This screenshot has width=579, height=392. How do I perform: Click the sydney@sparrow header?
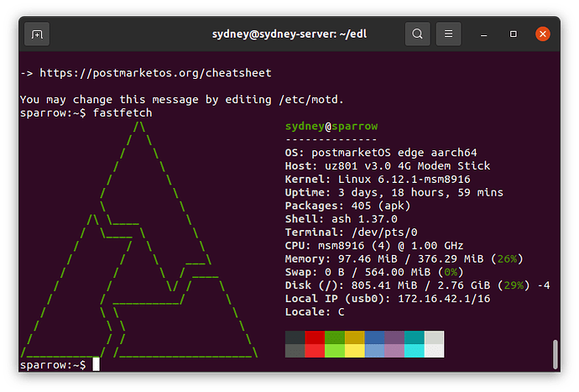[331, 126]
